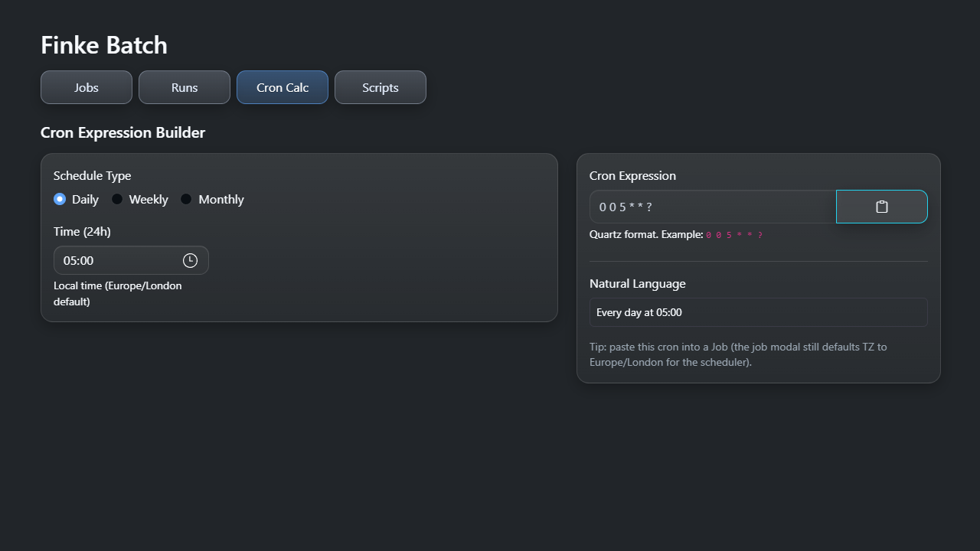The image size is (980, 551).
Task: Switch to the Runs tab
Action: click(184, 86)
